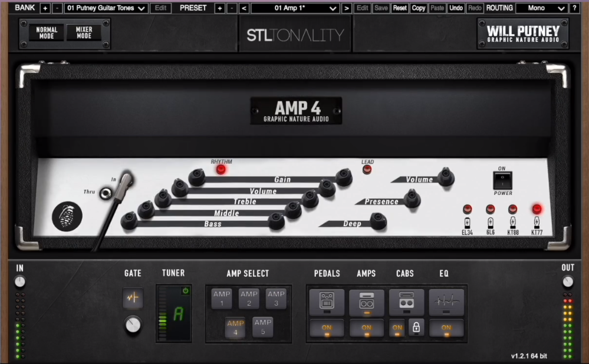
Task: Open the Mono routing dropdown
Action: click(x=541, y=8)
